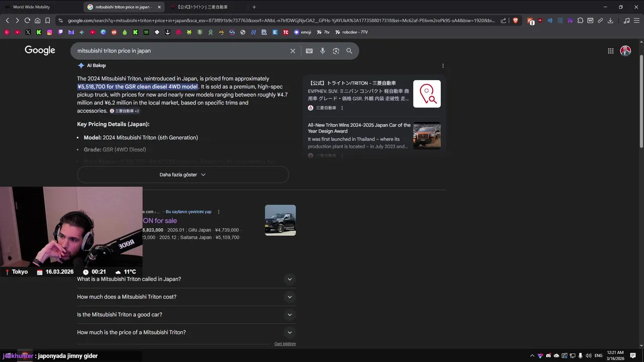The image size is (644, 362).
Task: Open the site settings icon in the address bar
Action: [60, 21]
